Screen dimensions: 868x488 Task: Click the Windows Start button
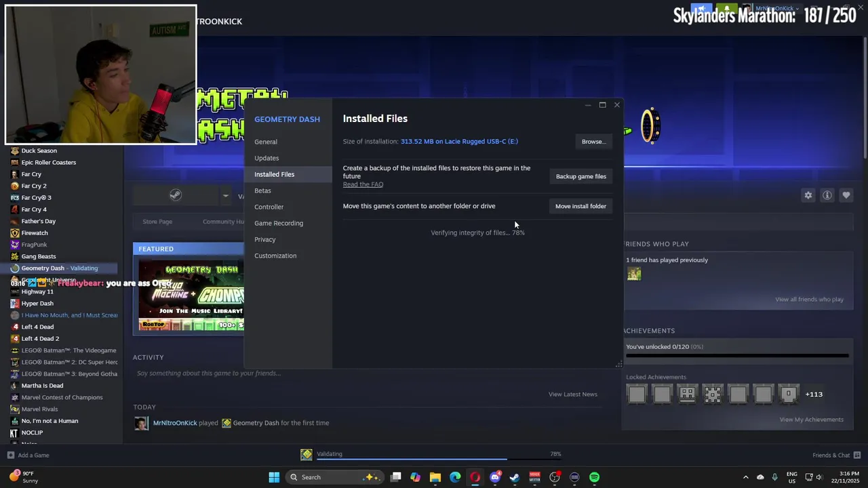[274, 477]
